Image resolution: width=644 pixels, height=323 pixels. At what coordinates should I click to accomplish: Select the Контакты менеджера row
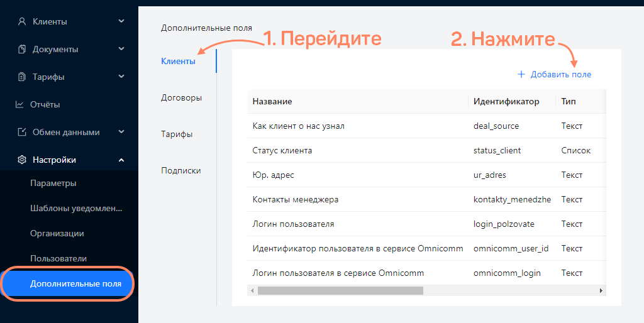click(426, 199)
